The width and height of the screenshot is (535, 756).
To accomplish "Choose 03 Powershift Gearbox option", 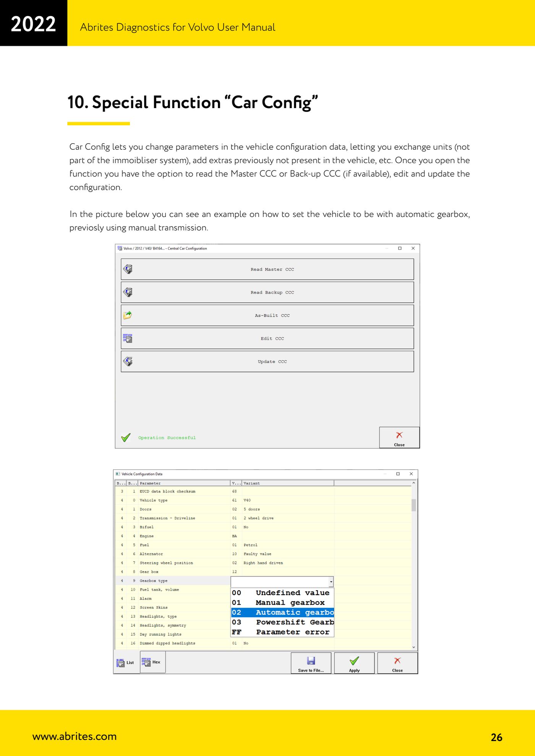I will 282,622.
